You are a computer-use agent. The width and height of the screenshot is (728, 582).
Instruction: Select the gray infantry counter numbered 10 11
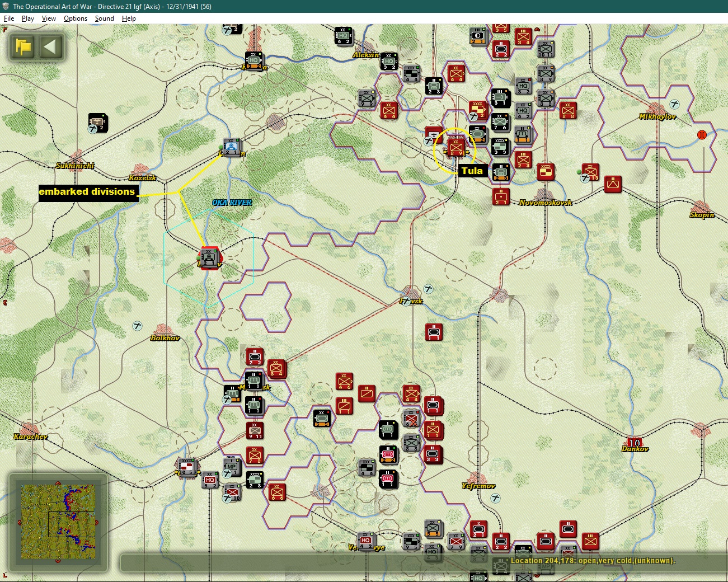[546, 49]
